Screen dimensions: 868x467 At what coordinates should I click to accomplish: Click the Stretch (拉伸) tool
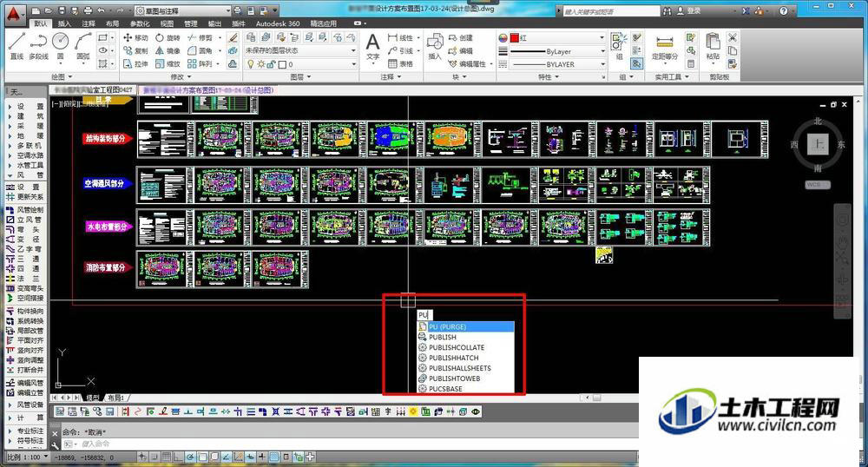click(x=135, y=63)
